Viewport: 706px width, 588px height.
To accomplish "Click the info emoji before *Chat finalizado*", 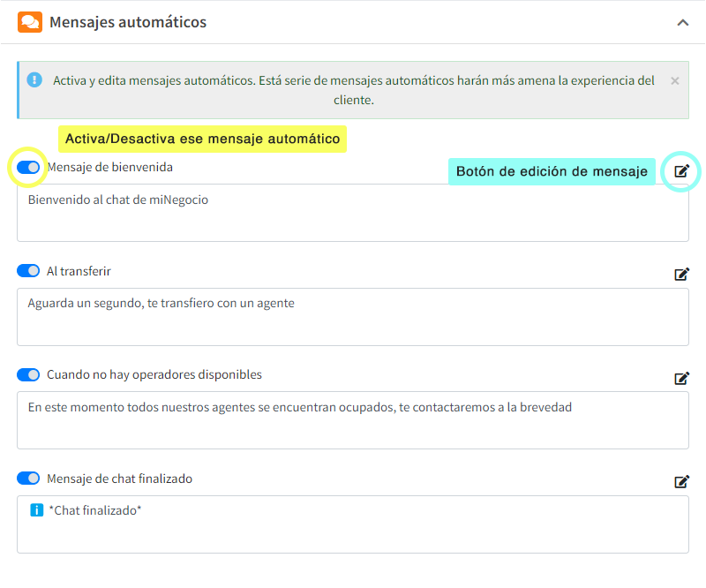I will pos(36,509).
